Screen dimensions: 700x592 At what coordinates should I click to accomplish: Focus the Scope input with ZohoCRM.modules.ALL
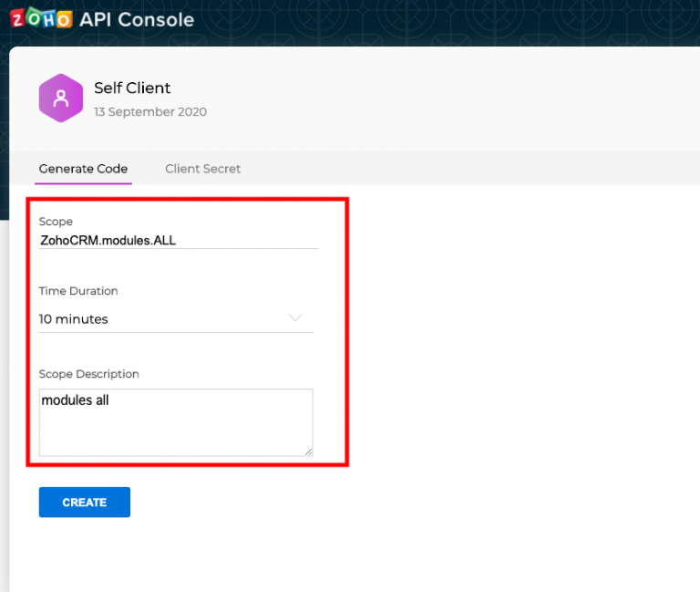coord(178,241)
